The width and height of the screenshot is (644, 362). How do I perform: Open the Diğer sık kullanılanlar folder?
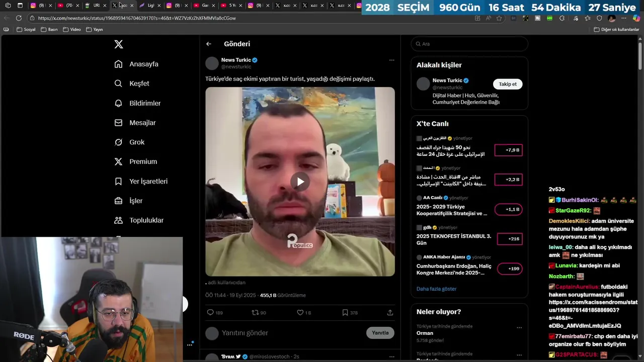click(616, 30)
